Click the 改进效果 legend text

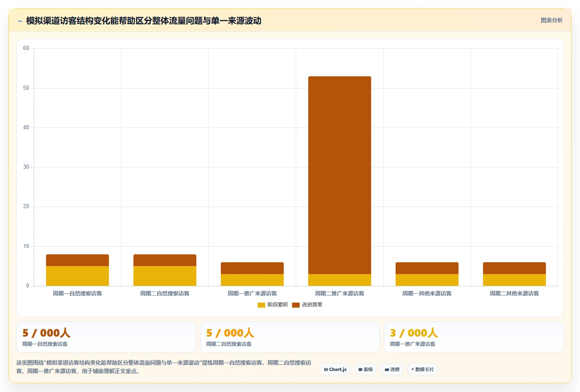(312, 305)
